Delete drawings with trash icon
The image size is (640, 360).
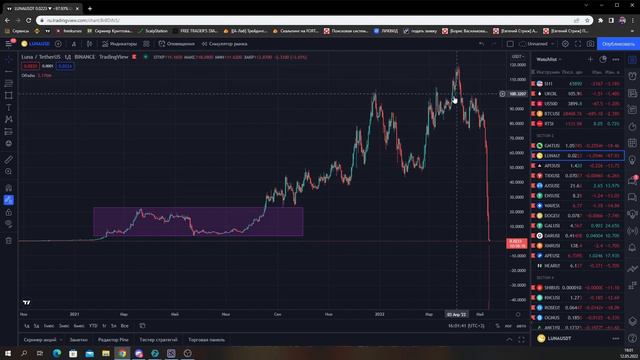coord(9,240)
